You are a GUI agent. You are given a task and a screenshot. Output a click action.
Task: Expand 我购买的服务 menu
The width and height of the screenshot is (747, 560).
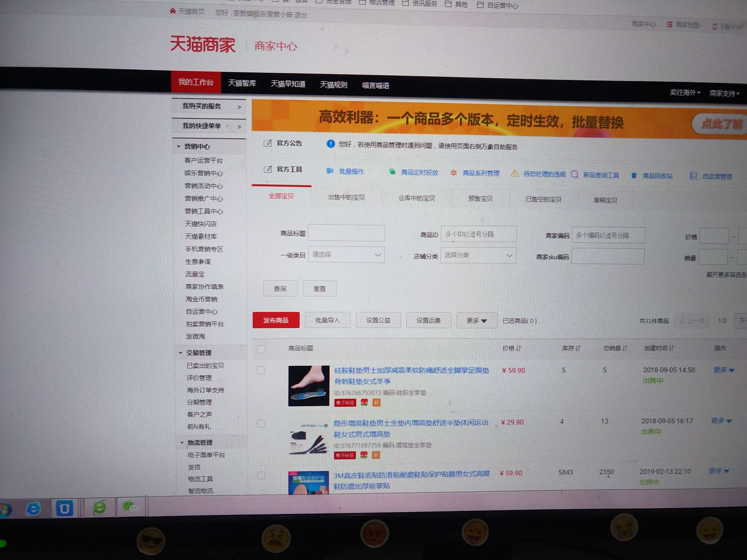209,106
